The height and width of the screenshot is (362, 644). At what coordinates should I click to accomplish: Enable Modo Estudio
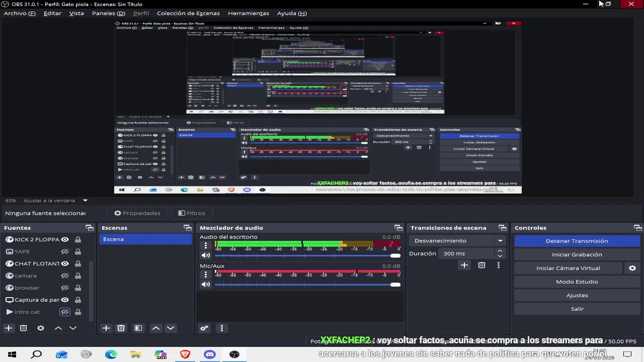(x=577, y=282)
